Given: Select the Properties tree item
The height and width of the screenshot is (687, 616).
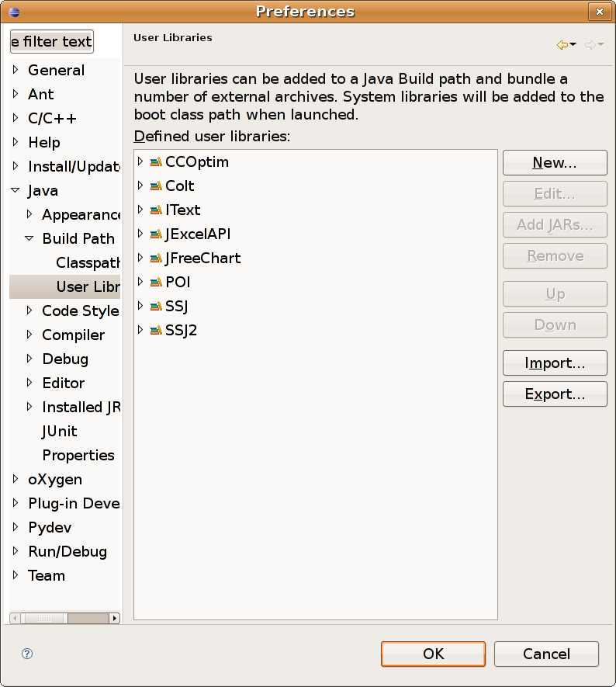Looking at the screenshot, I should pyautogui.click(x=78, y=455).
